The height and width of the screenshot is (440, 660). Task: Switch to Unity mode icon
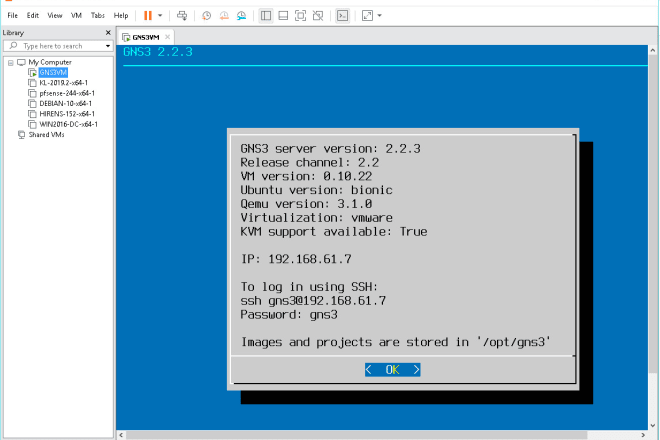point(318,16)
